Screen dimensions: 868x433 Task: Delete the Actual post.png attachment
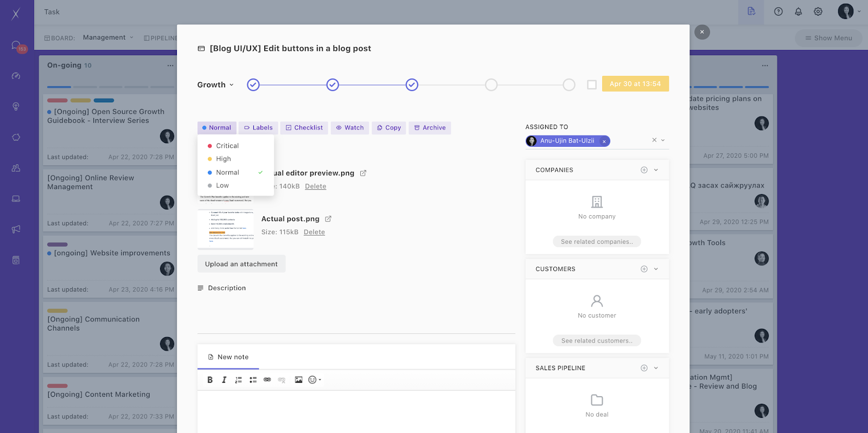click(314, 232)
